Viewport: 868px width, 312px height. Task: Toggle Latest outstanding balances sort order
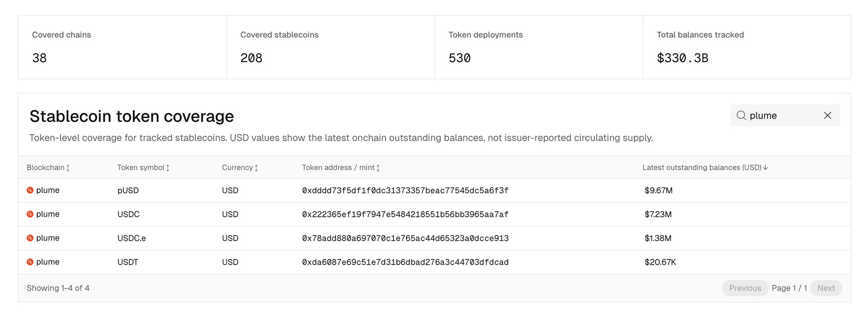705,168
